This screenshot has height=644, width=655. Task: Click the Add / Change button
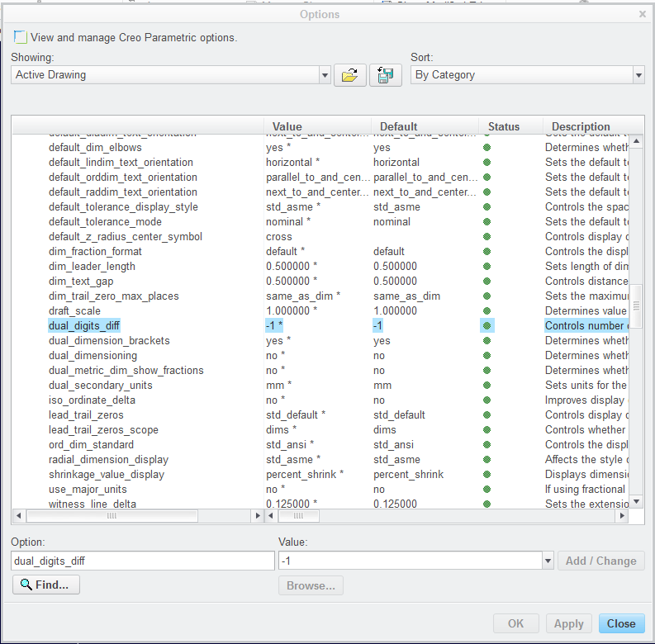pos(600,561)
